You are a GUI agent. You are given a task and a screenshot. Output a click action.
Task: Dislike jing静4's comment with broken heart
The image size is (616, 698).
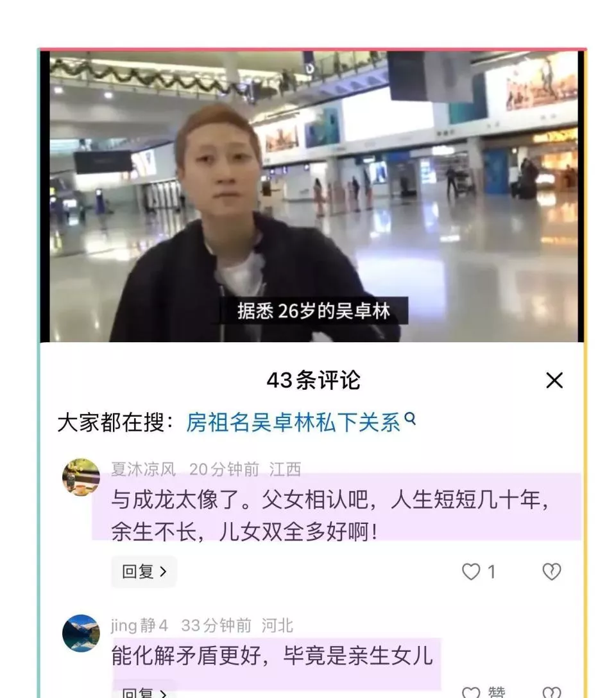point(551,692)
